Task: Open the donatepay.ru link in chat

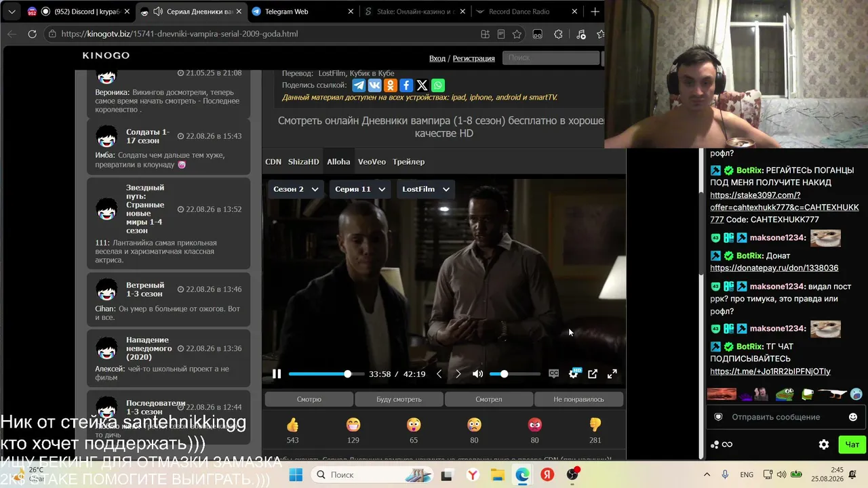Action: click(x=774, y=268)
